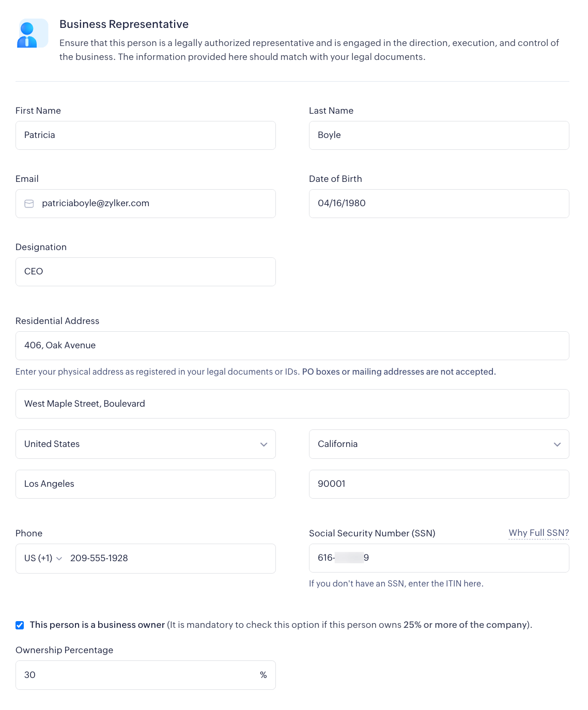Click the percent symbol in Ownership Percentage
Screen dimensions: 588x710
pyautogui.click(x=263, y=675)
